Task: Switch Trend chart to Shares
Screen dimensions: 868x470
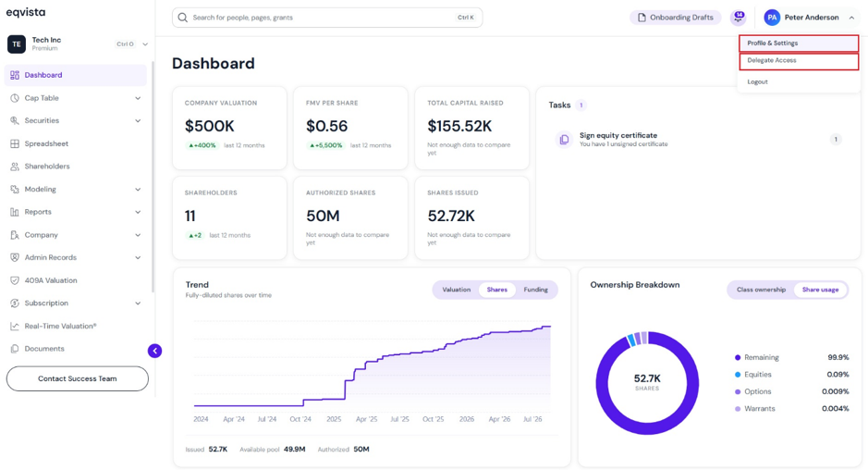Action: pos(497,290)
